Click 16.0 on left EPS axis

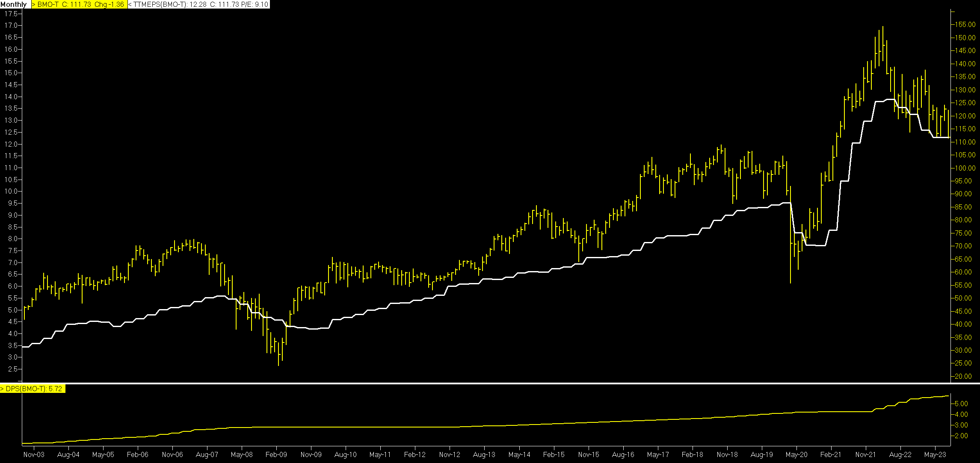(x=11, y=49)
